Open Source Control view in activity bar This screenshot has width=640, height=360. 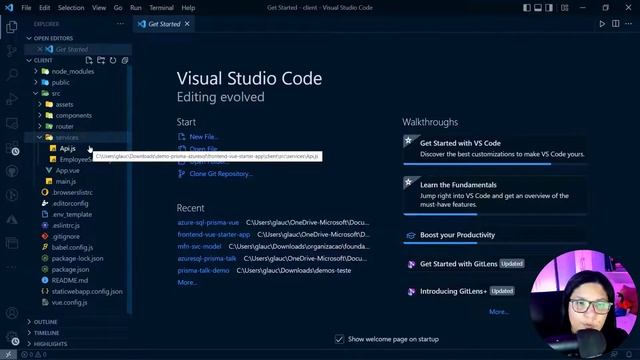tap(12, 51)
